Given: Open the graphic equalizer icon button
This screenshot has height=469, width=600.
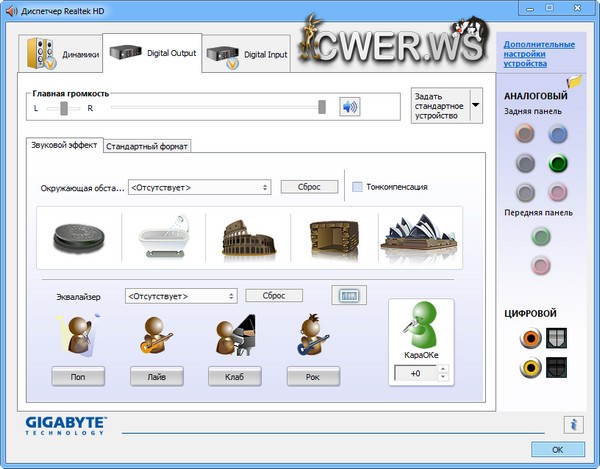Looking at the screenshot, I should coord(349,296).
